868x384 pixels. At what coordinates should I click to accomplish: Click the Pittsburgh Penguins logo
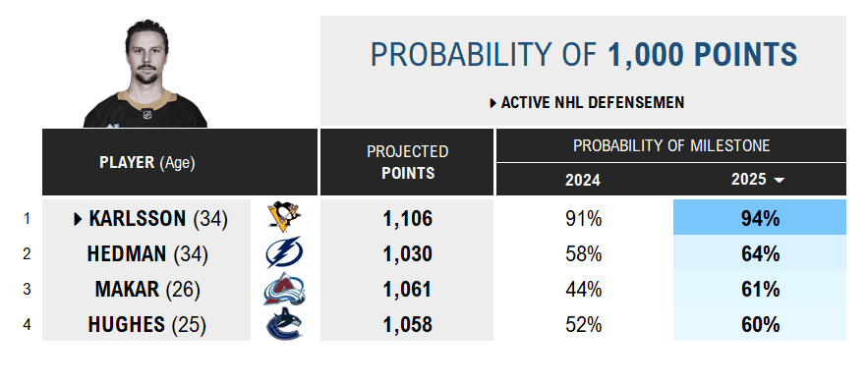(x=284, y=217)
